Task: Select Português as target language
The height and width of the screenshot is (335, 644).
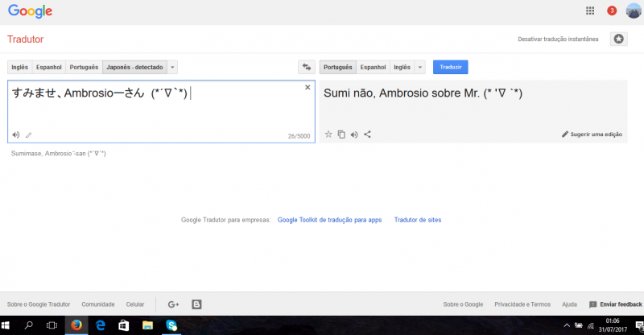Action: [337, 67]
